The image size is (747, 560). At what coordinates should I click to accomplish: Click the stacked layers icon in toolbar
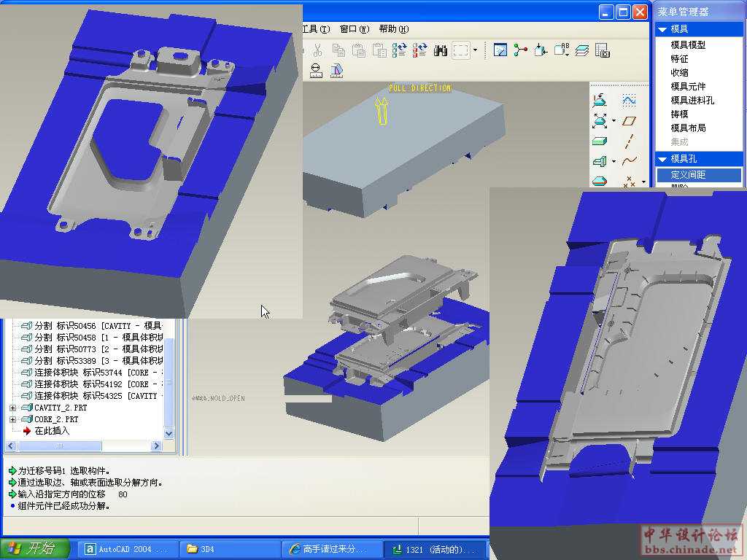581,50
